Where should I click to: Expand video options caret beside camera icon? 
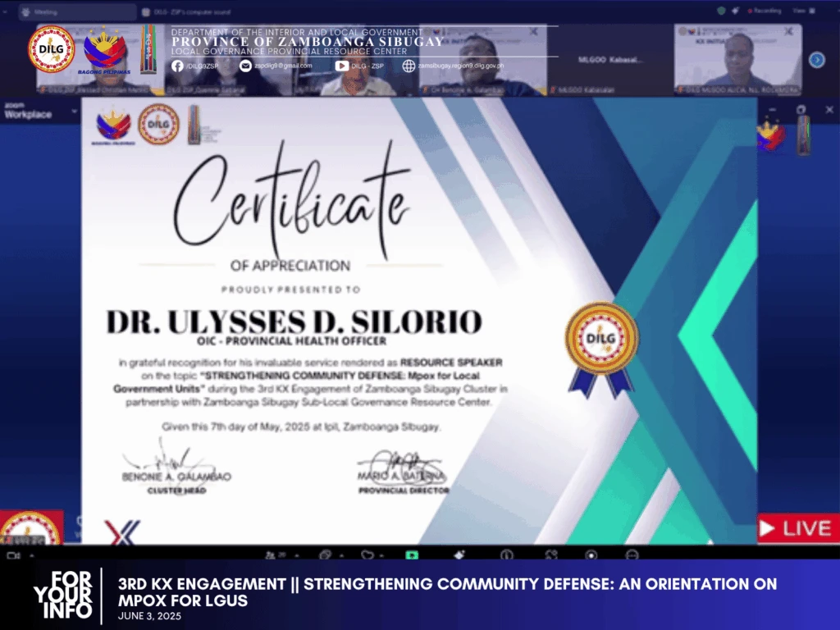[x=32, y=555]
